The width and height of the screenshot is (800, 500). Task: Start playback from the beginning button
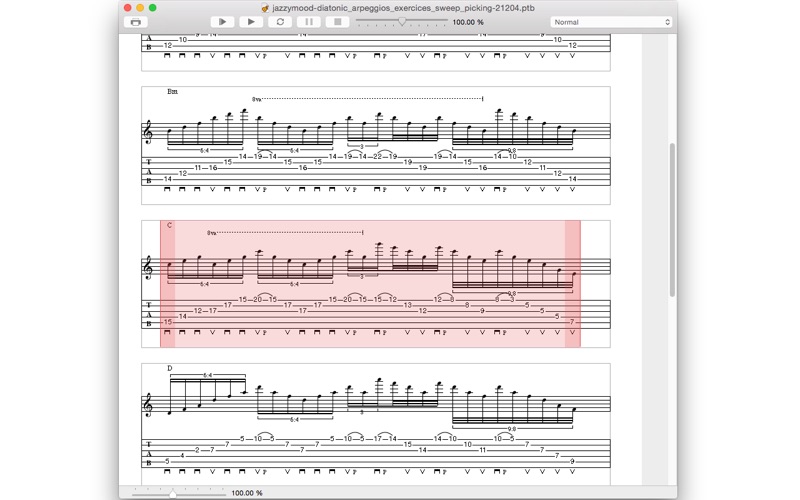222,22
